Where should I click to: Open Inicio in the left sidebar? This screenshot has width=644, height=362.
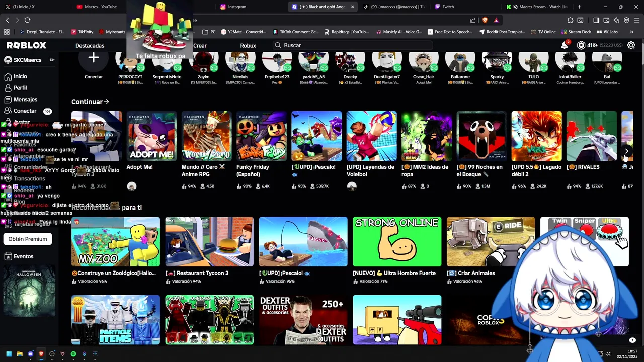(15, 76)
